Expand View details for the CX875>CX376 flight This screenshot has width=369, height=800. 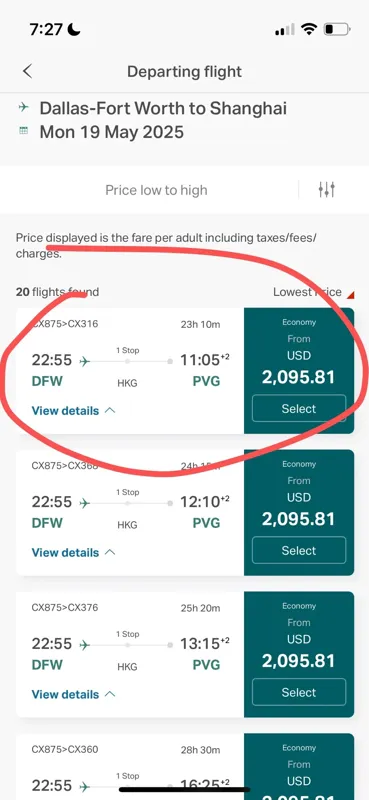point(73,694)
